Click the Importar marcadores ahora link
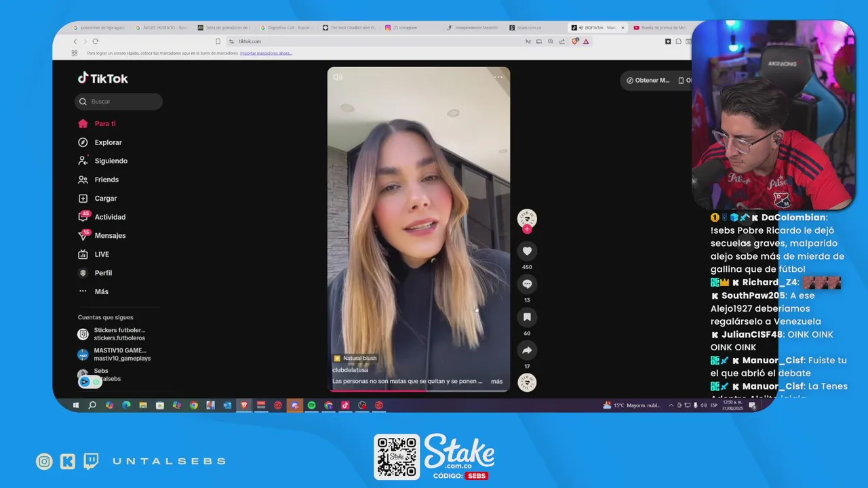The image size is (868, 488). point(266,53)
